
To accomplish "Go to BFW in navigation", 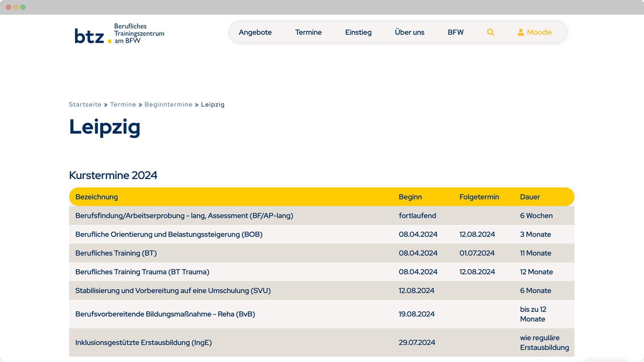I will [x=455, y=33].
